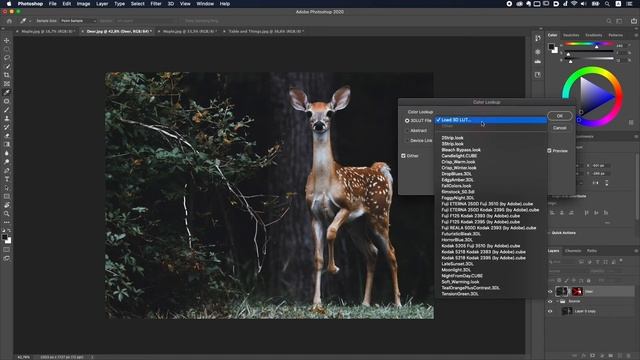
Task: Choose HorrorBlue.3DL from the LUT list
Action: point(457,240)
